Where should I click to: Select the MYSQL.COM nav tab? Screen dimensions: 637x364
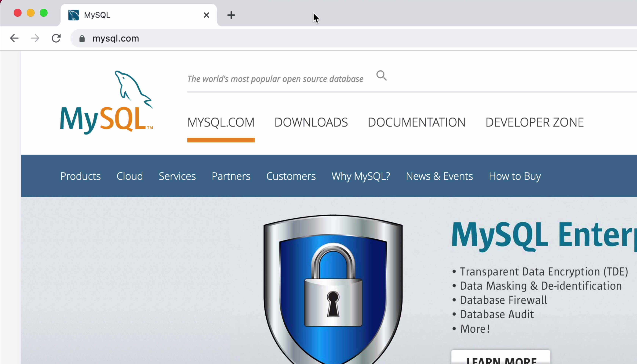[x=221, y=122]
